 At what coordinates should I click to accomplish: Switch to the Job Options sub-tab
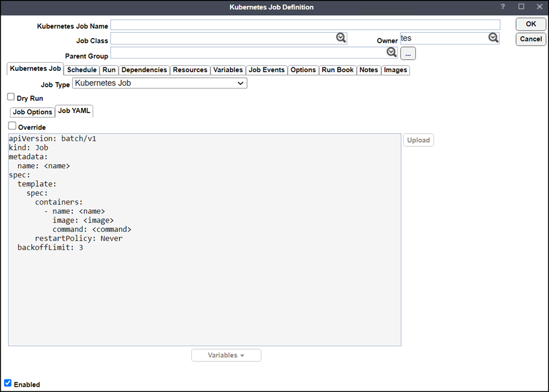point(33,113)
